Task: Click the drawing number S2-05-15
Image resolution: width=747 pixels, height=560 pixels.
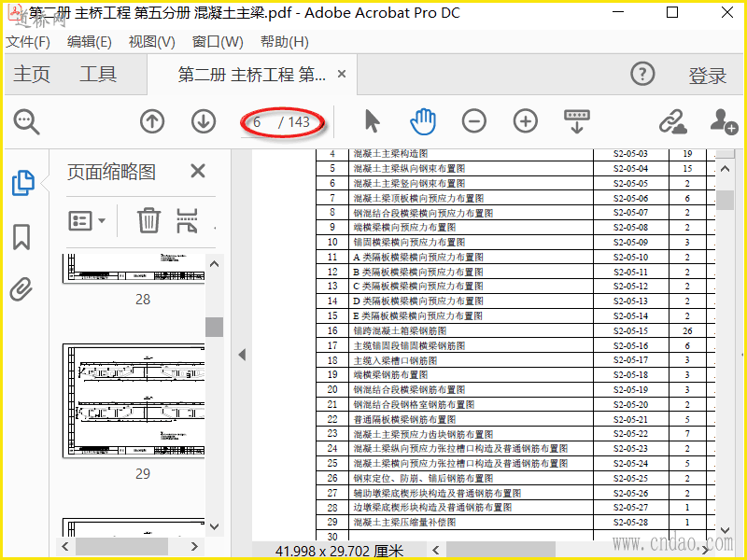Action: point(630,330)
